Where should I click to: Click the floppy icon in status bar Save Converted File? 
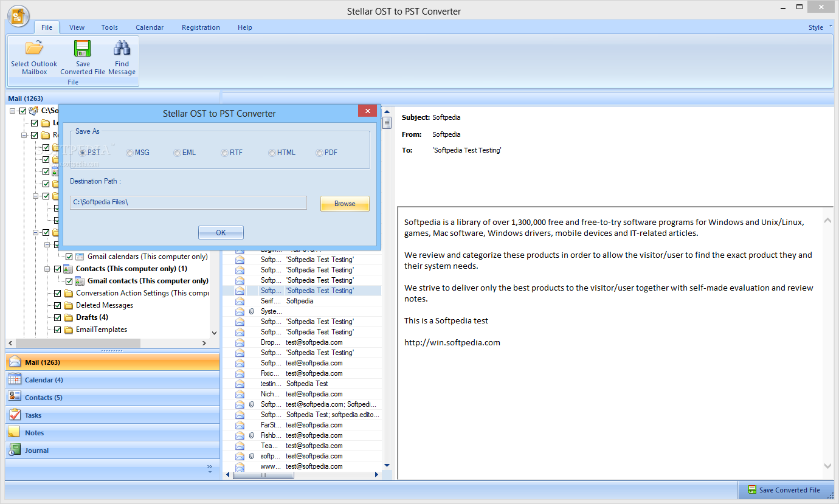[751, 490]
